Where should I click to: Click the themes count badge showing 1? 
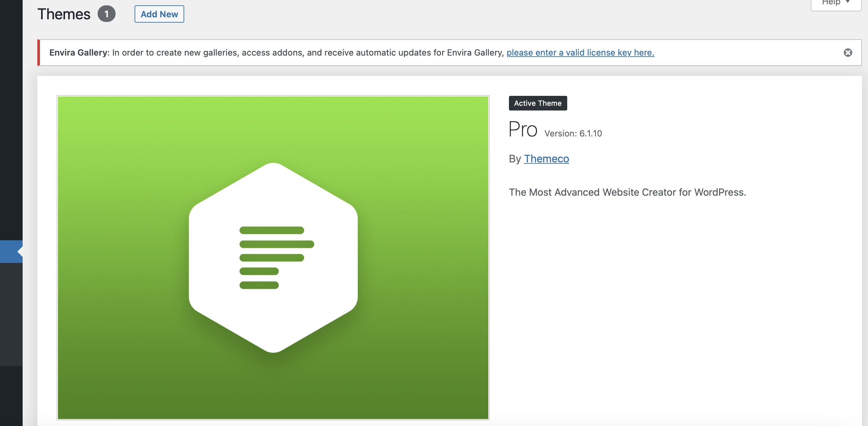[107, 14]
